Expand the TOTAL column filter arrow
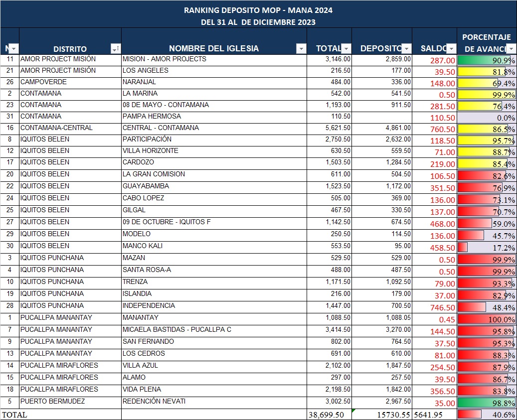This screenshot has width=517, height=420. 346,48
